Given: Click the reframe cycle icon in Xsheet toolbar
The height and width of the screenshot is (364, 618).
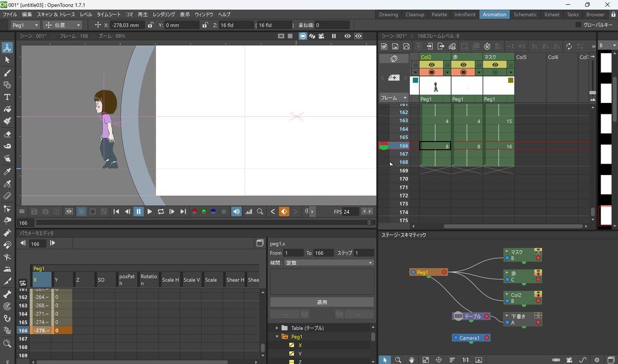Looking at the screenshot, I should [569, 46].
